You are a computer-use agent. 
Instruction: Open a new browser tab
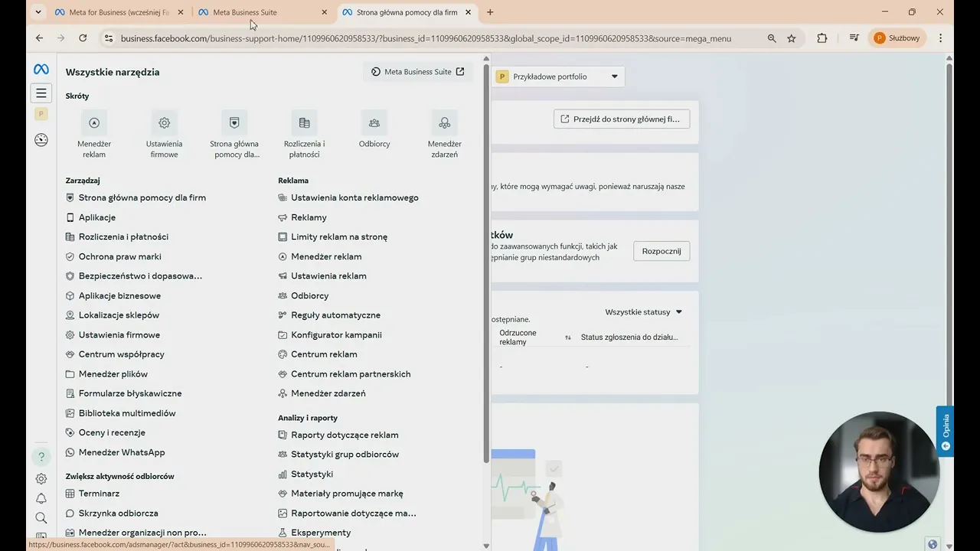tap(490, 12)
